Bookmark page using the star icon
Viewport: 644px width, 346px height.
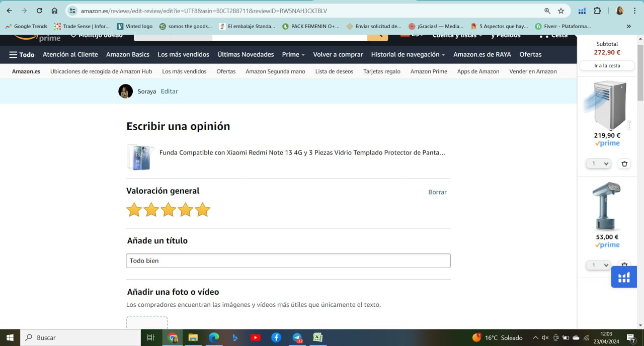(x=561, y=11)
